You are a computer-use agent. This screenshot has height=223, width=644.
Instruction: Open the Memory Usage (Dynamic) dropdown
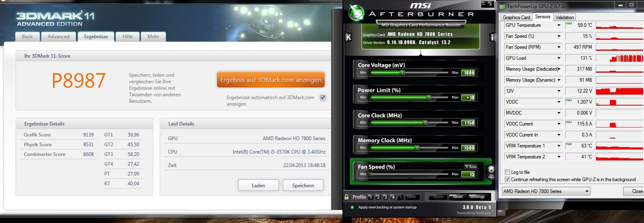[559, 80]
